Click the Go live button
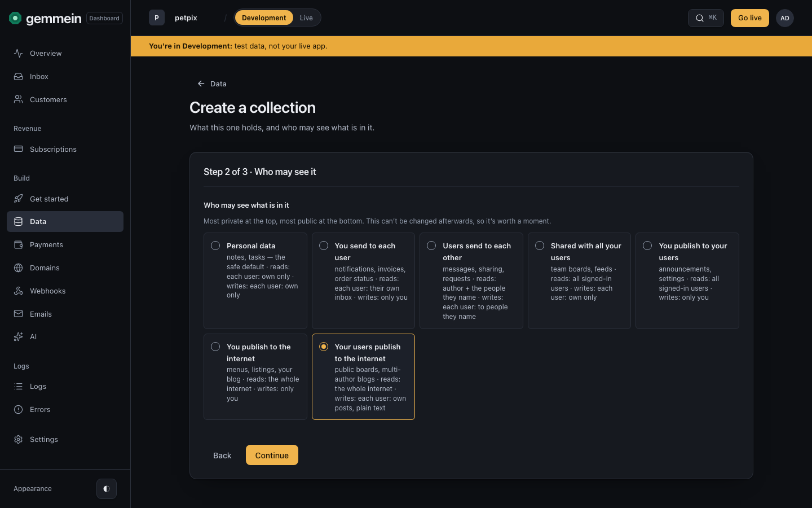The height and width of the screenshot is (508, 812). click(750, 18)
